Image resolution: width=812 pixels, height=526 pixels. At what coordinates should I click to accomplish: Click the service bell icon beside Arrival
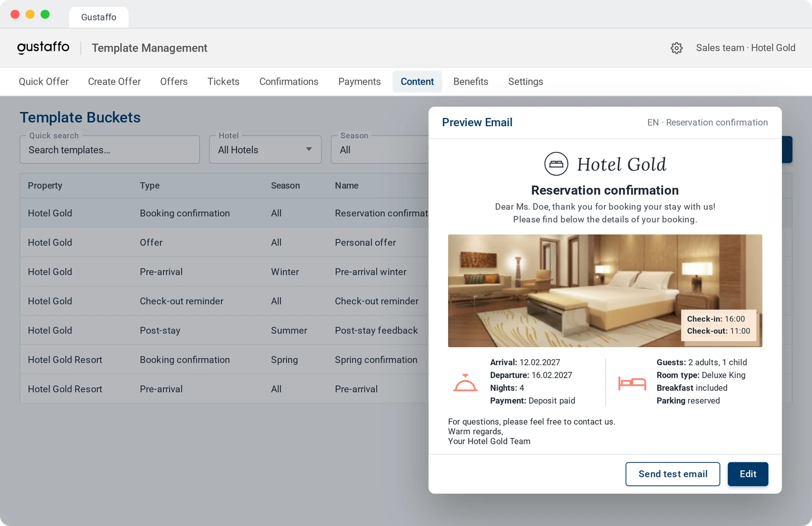(x=465, y=382)
